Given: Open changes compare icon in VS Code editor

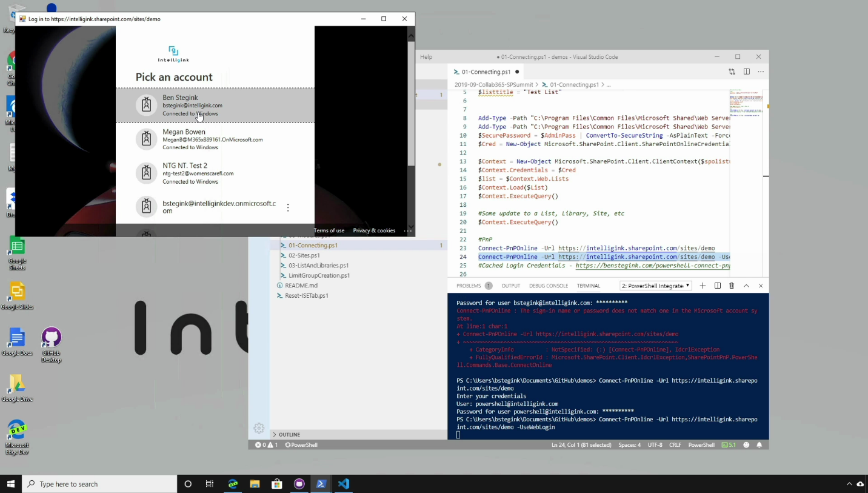Looking at the screenshot, I should coord(732,72).
